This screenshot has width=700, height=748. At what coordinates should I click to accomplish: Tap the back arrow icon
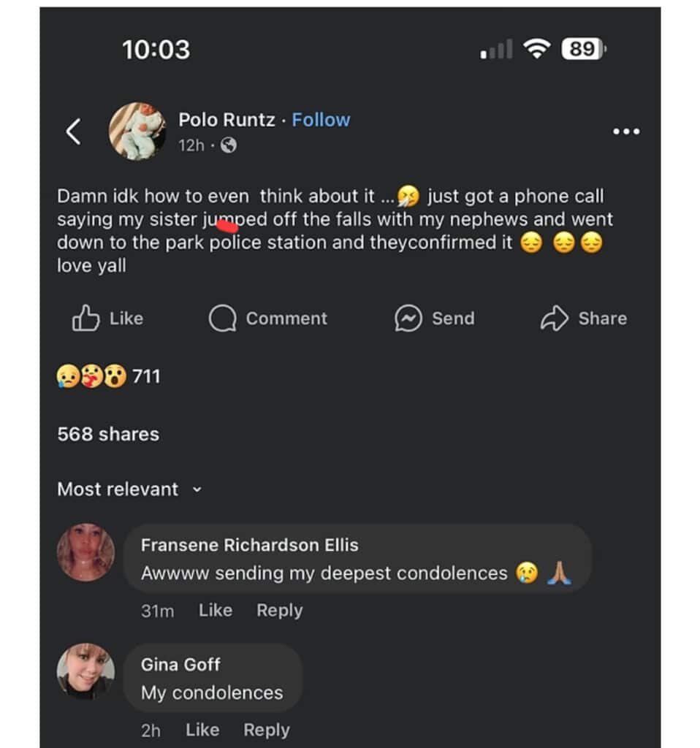tap(73, 131)
